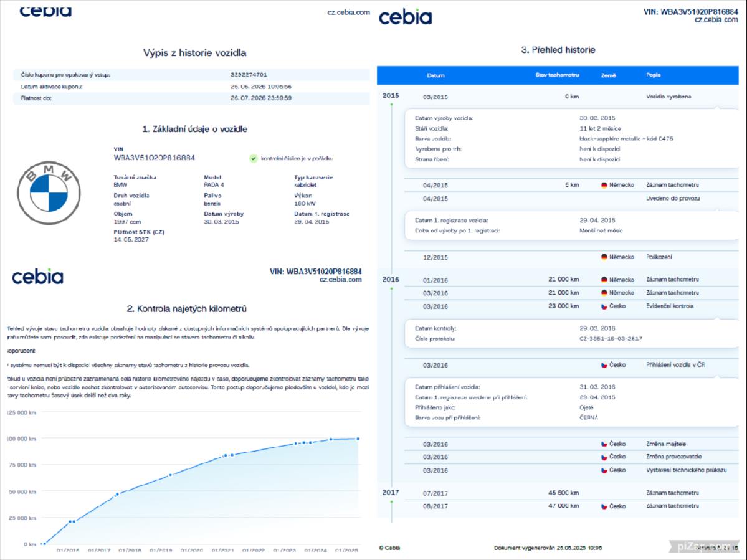Image resolution: width=747 pixels, height=560 pixels.
Task: Click the Platnost do date value
Action: coord(260,98)
